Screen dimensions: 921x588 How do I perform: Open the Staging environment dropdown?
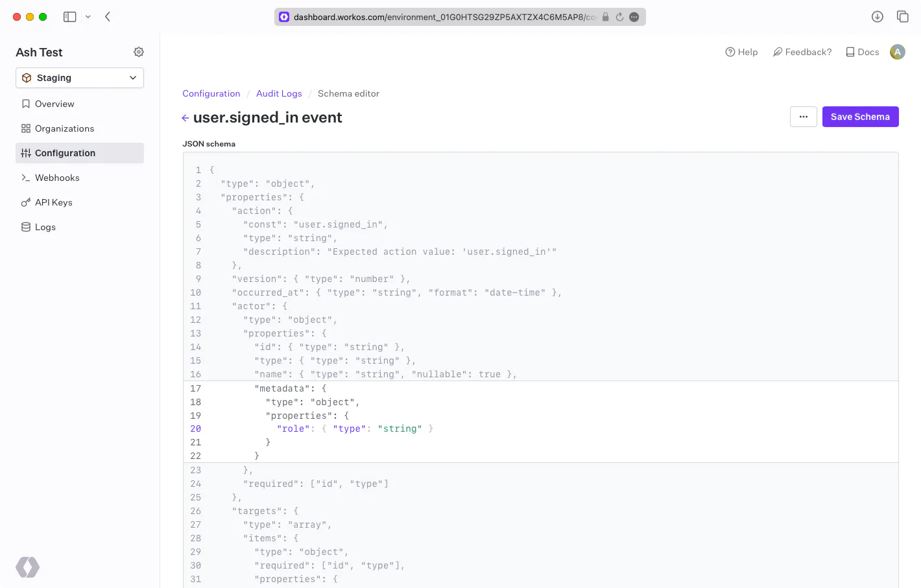[x=80, y=78]
